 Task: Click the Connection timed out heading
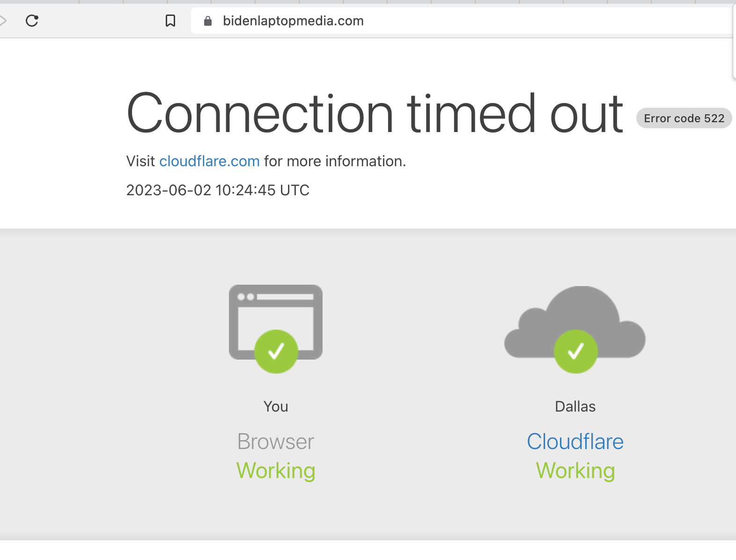(375, 114)
